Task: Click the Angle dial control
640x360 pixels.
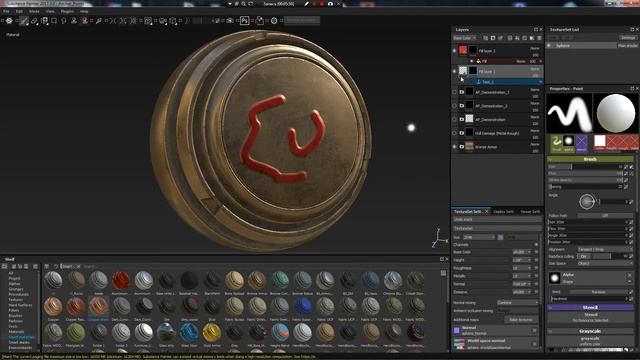Action: 587,202
